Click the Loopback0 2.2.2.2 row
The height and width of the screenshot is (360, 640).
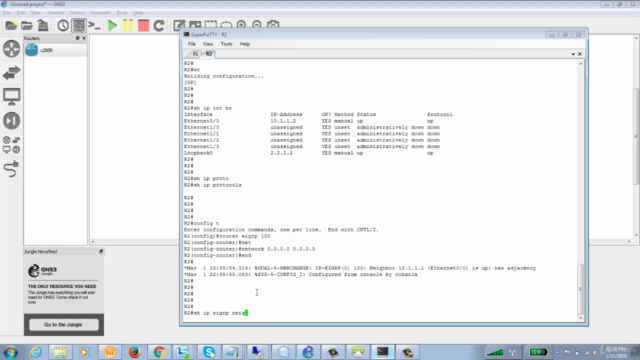tap(309, 153)
